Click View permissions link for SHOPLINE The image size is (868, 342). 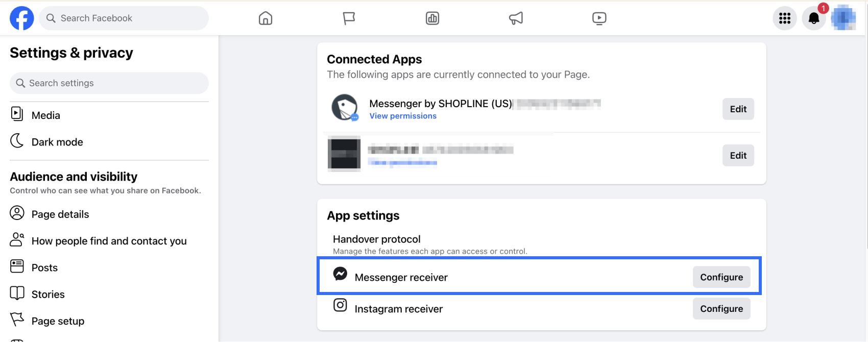[403, 116]
